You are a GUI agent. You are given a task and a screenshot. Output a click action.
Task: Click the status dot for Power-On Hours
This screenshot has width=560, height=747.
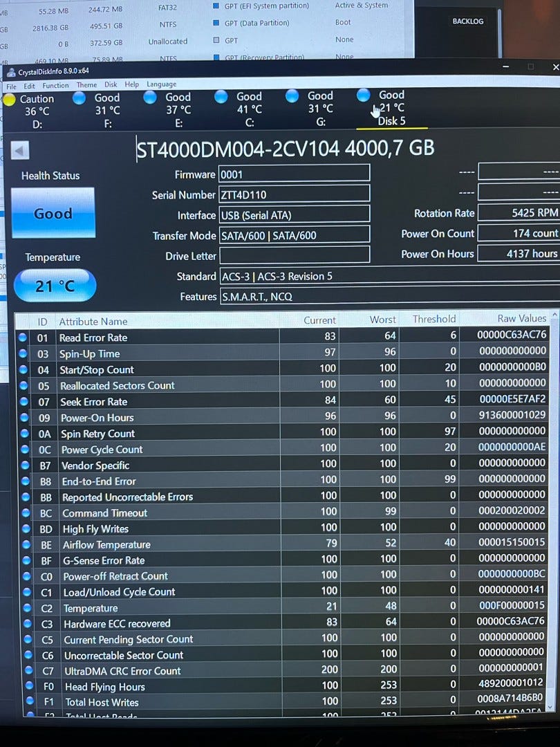[x=24, y=417]
